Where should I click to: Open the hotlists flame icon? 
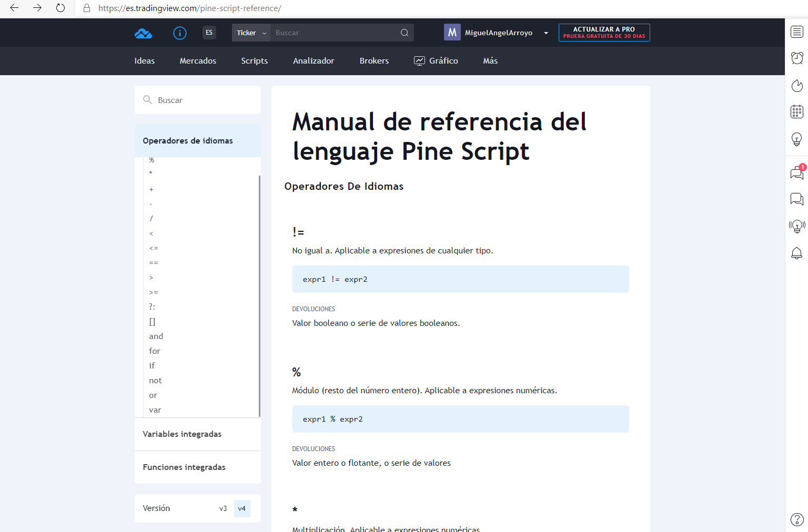pyautogui.click(x=797, y=85)
